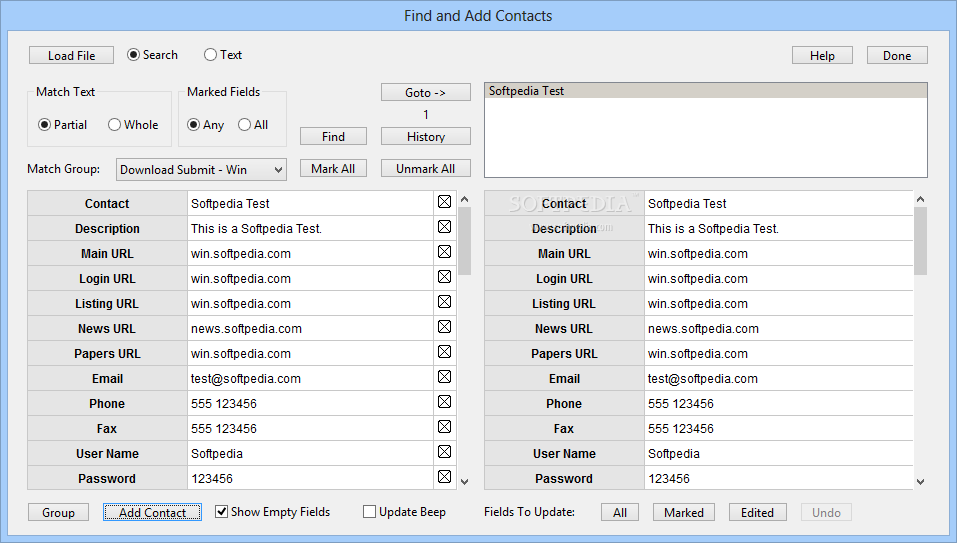This screenshot has width=957, height=543.
Task: Click right Main URL field value
Action: (x=779, y=253)
